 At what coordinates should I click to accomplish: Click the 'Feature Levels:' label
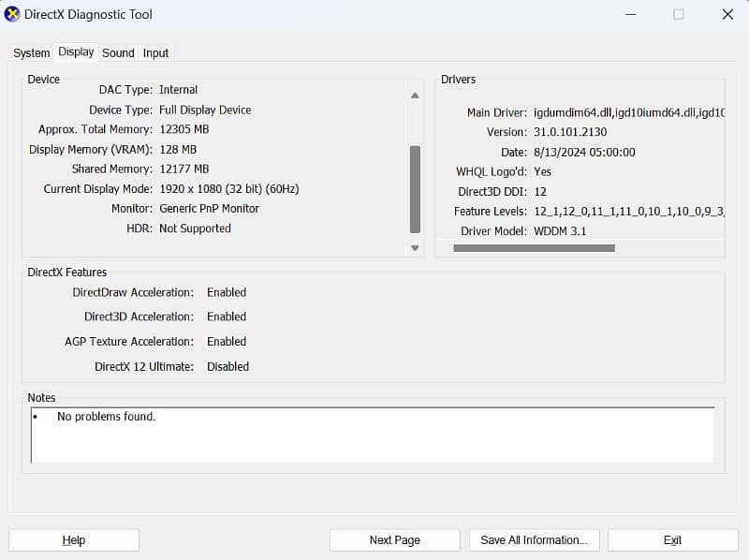[x=491, y=212]
